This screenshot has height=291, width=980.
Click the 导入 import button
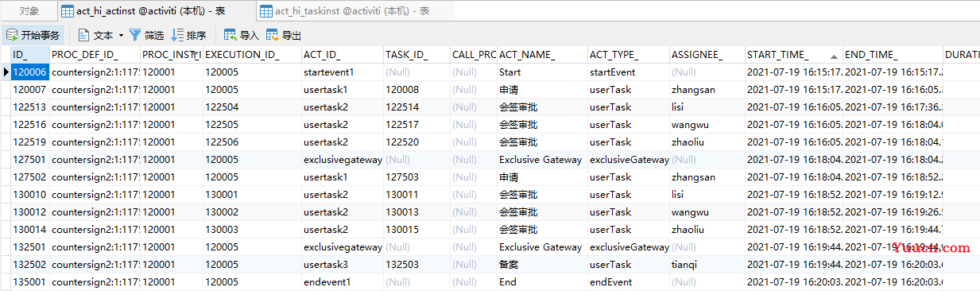242,35
